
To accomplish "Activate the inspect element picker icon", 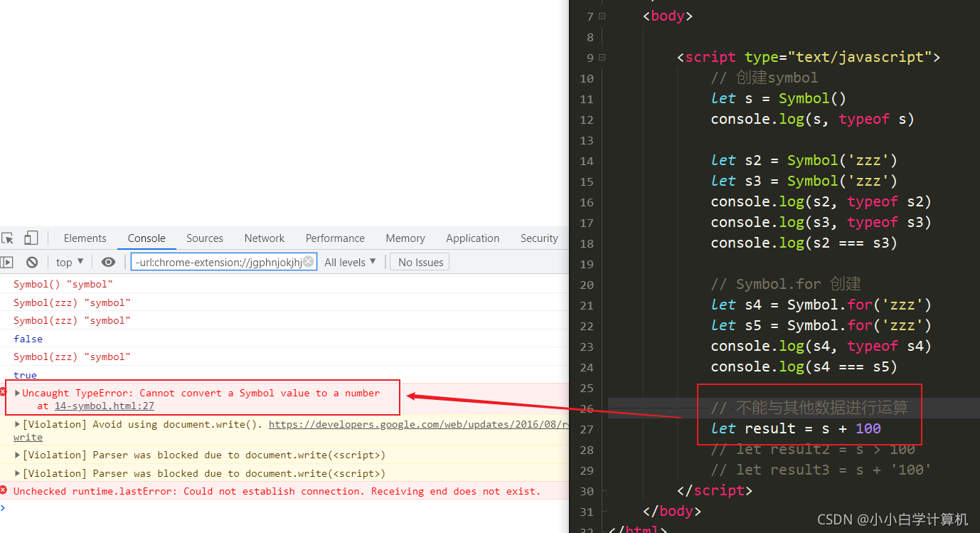I will pyautogui.click(x=7, y=238).
